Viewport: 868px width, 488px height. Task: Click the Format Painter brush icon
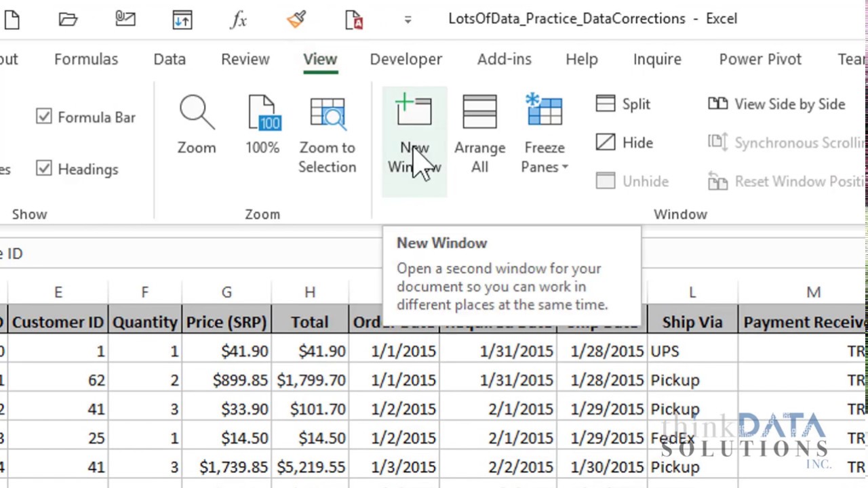(296, 20)
